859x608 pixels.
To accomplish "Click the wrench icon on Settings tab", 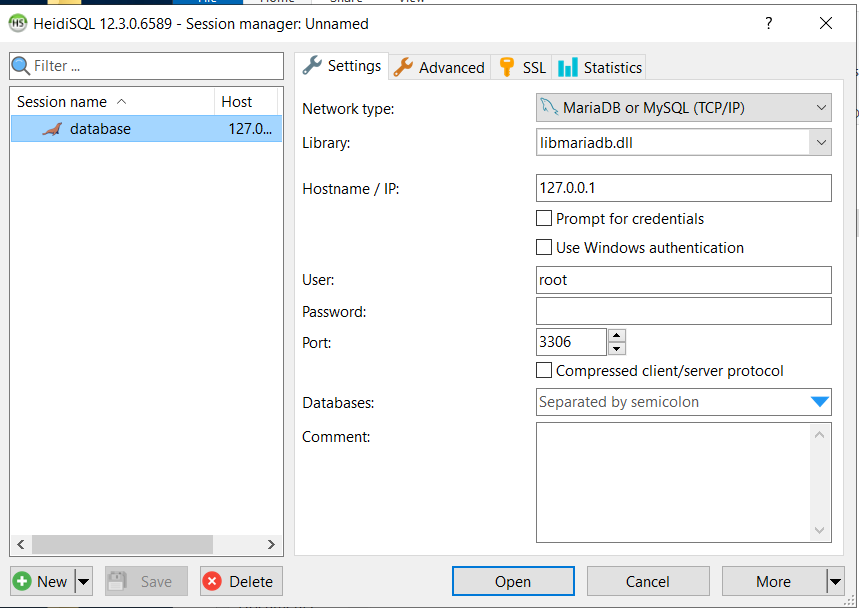I will tap(312, 66).
